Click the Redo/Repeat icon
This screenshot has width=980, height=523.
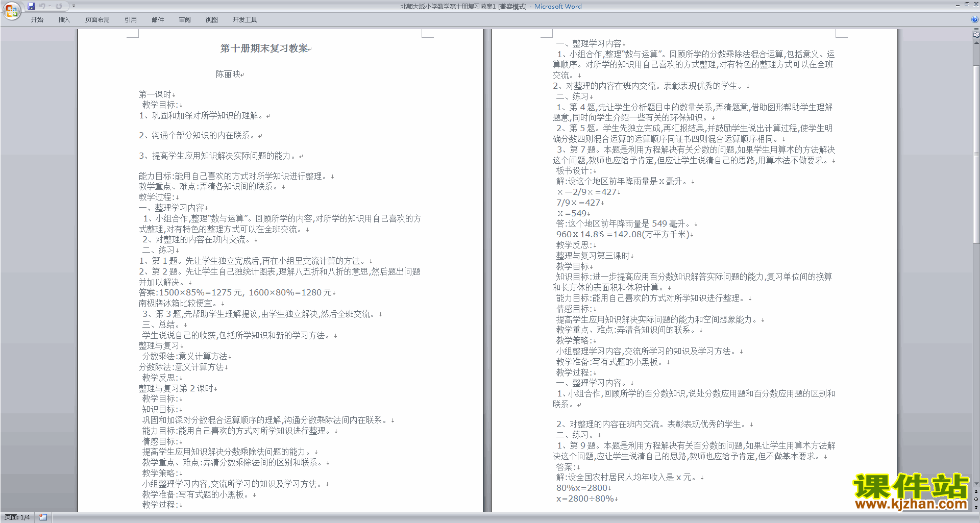click(x=59, y=6)
